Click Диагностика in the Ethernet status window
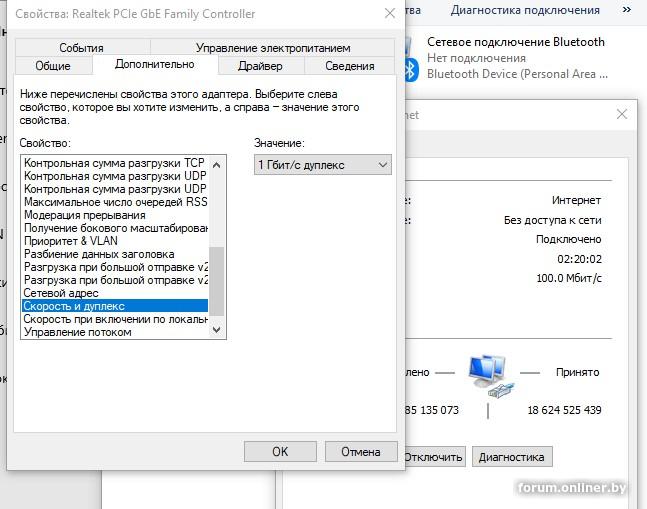647x509 pixels. [x=512, y=457]
